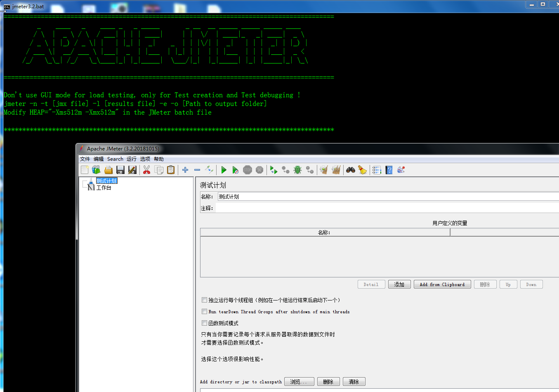Click the Toggle enable/disable arrows icon
This screenshot has width=559, height=392.
click(x=209, y=169)
